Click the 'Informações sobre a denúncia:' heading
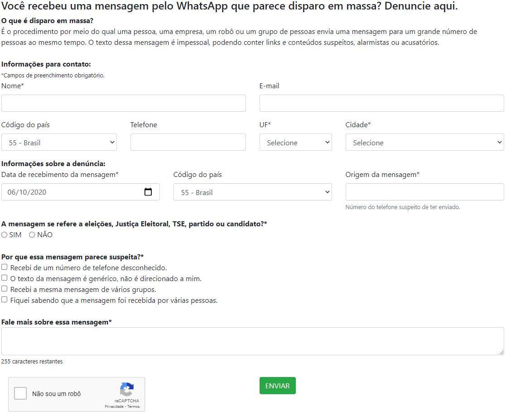Screen dimensions: 506x420 coord(53,163)
